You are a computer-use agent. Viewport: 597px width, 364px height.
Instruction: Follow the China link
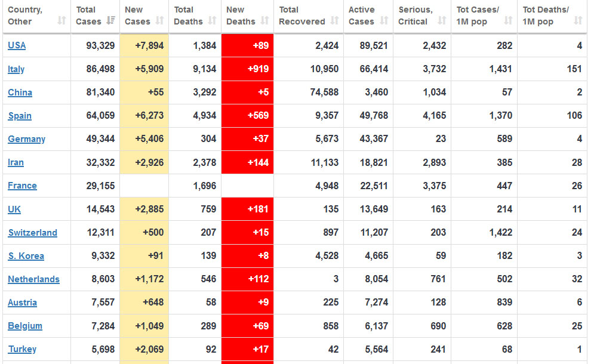pos(20,92)
